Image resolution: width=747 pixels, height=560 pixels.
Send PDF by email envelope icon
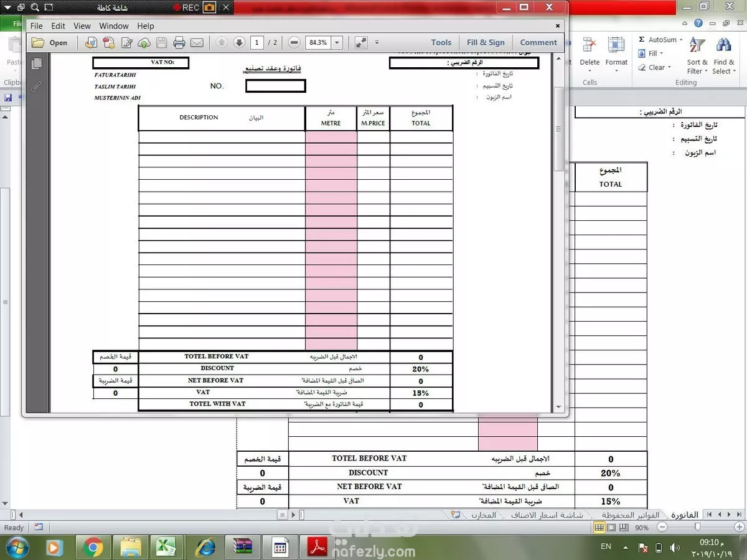pyautogui.click(x=197, y=43)
